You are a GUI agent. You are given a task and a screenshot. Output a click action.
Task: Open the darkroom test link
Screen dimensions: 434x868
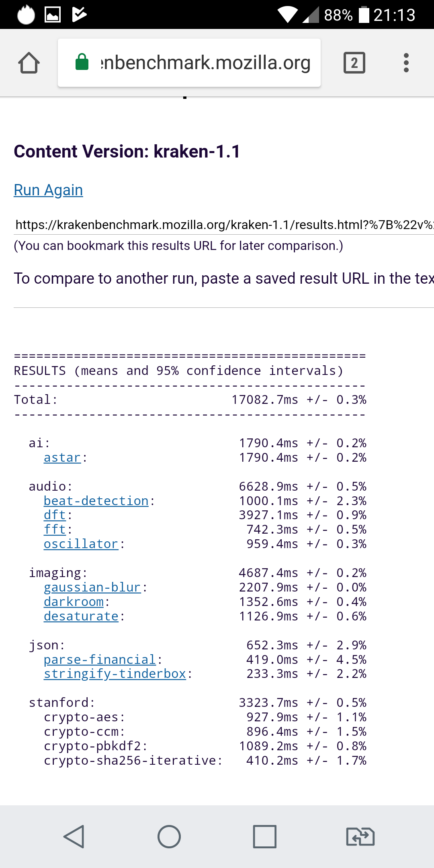74,602
